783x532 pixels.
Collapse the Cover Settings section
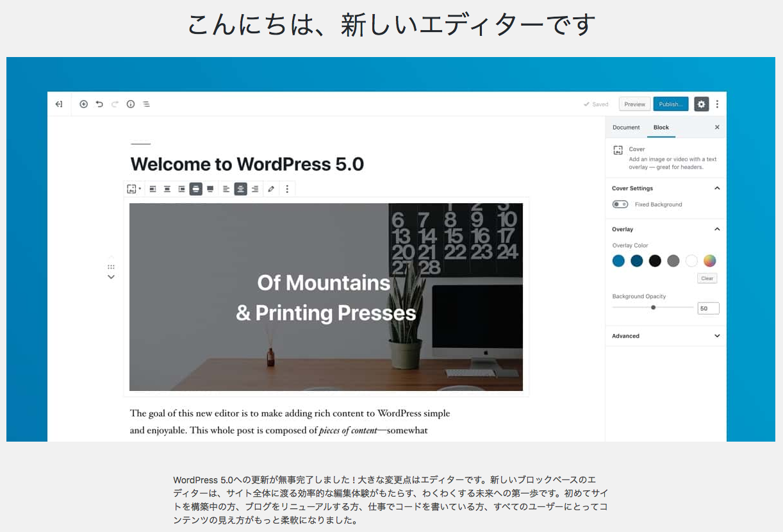pyautogui.click(x=718, y=188)
